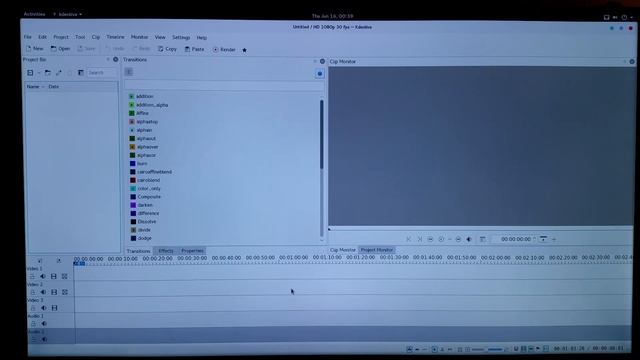Image resolution: width=640 pixels, height=360 pixels.
Task: Select the Dissolve transition
Action: 143,222
